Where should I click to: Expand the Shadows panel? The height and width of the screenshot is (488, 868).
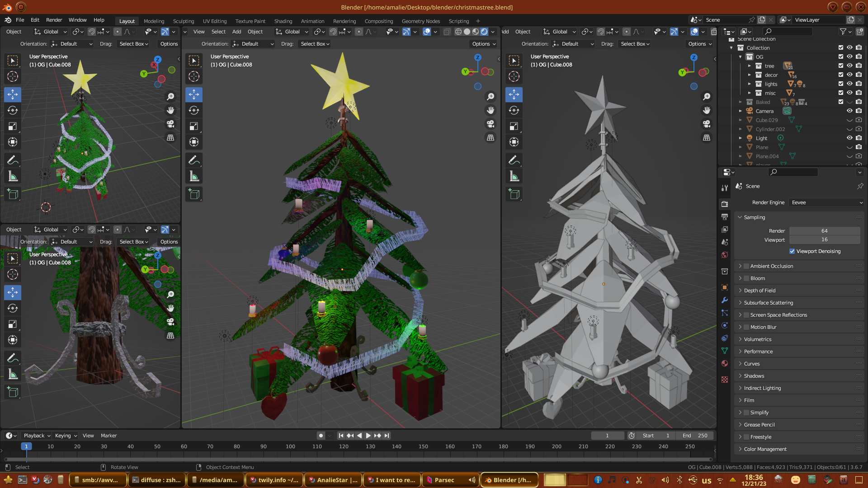coord(754,376)
